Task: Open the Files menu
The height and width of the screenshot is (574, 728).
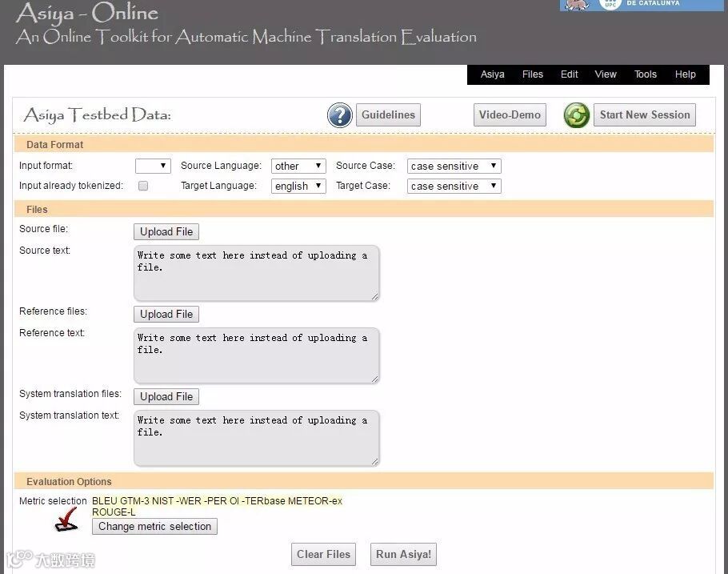Action: click(x=533, y=74)
